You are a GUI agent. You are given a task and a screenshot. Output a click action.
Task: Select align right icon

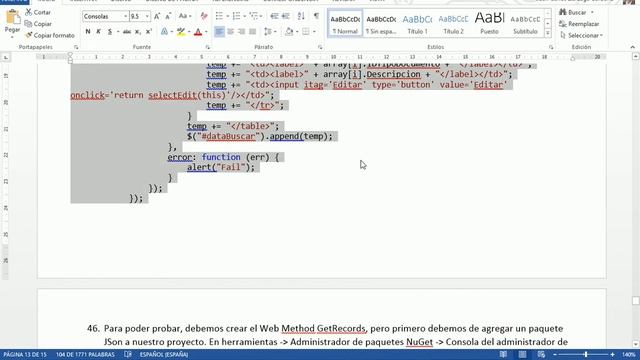(x=242, y=31)
